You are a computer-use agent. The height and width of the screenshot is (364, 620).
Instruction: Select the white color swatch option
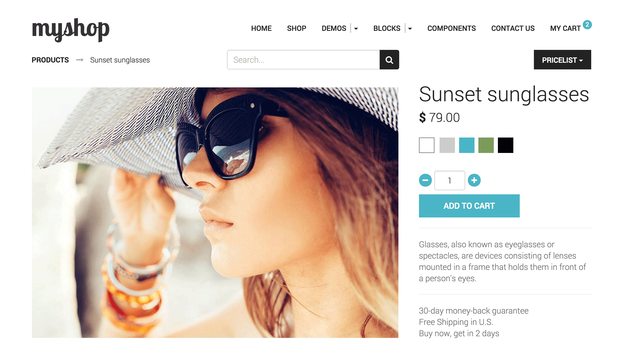point(426,145)
